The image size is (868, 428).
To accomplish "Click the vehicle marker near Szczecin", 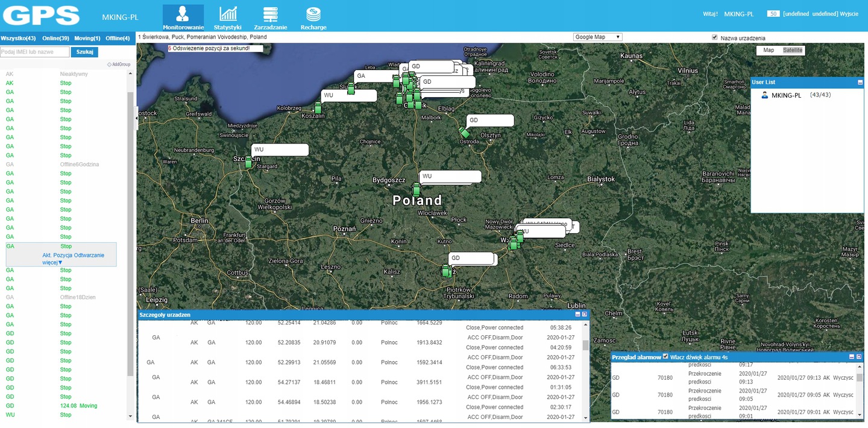I will click(x=248, y=162).
